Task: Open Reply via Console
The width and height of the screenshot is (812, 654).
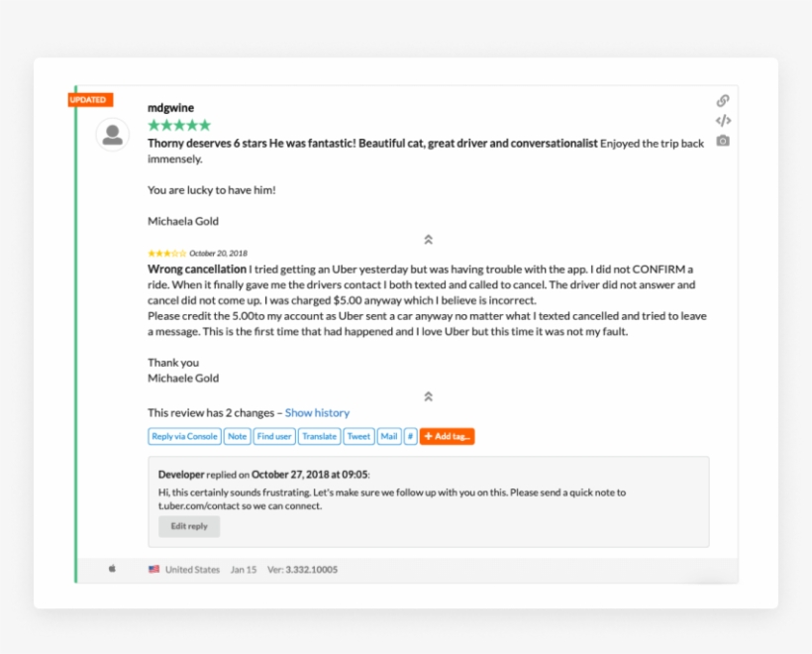Action: pyautogui.click(x=184, y=436)
